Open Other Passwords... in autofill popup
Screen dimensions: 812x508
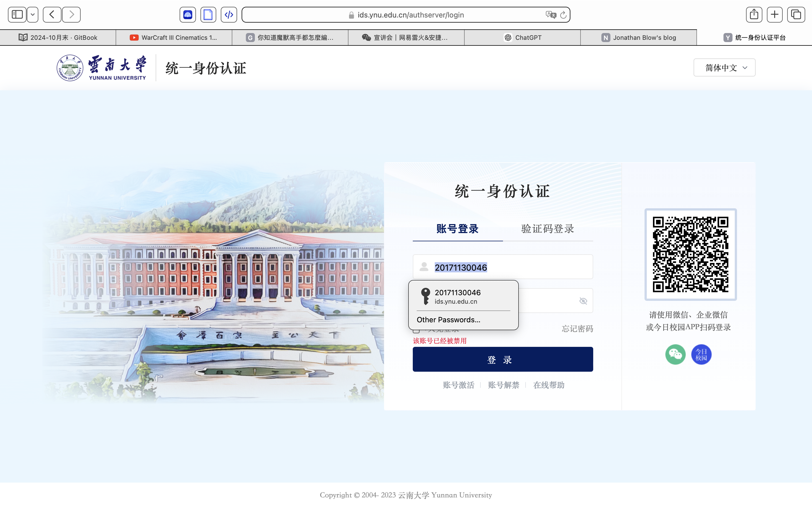pyautogui.click(x=448, y=319)
